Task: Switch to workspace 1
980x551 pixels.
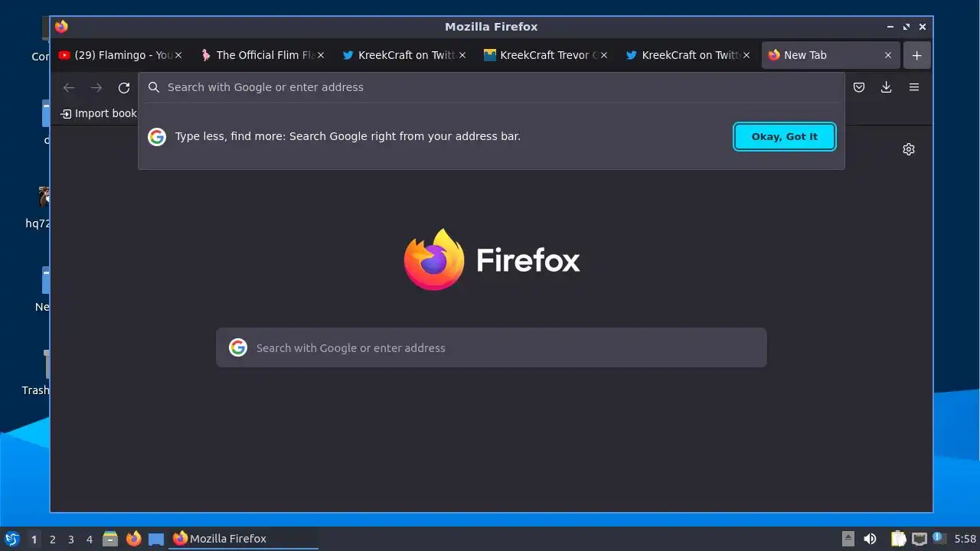Action: [34, 539]
